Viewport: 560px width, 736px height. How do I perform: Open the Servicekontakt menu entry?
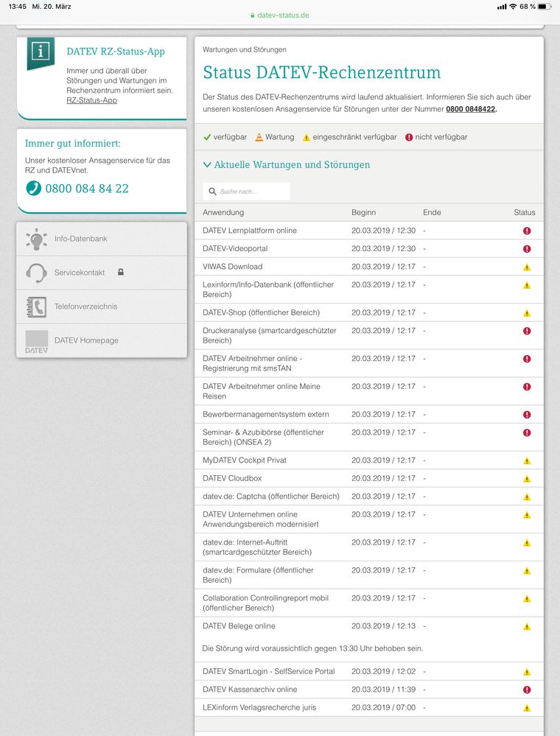tap(102, 273)
